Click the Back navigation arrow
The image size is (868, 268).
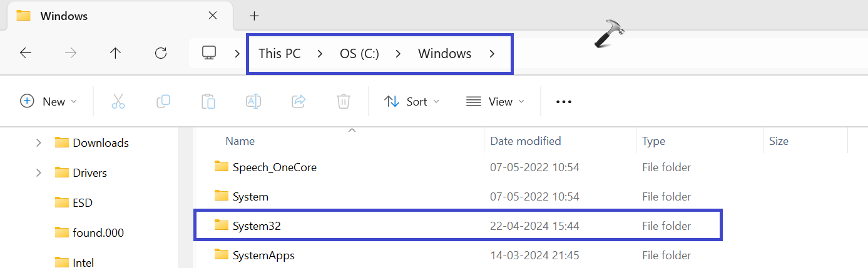coord(26,53)
